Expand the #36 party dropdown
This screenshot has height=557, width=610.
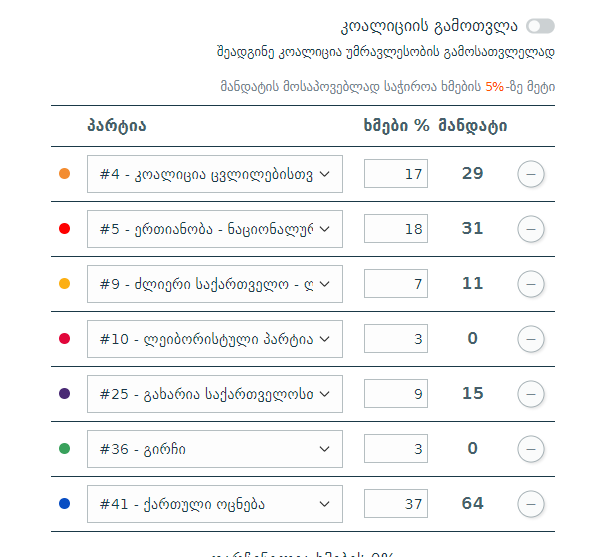coord(215,449)
